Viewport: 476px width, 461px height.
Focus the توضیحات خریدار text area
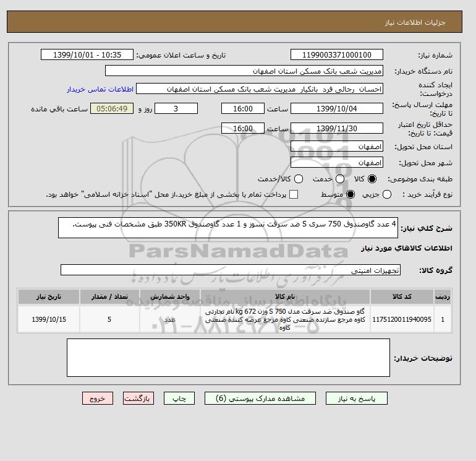tap(228, 358)
